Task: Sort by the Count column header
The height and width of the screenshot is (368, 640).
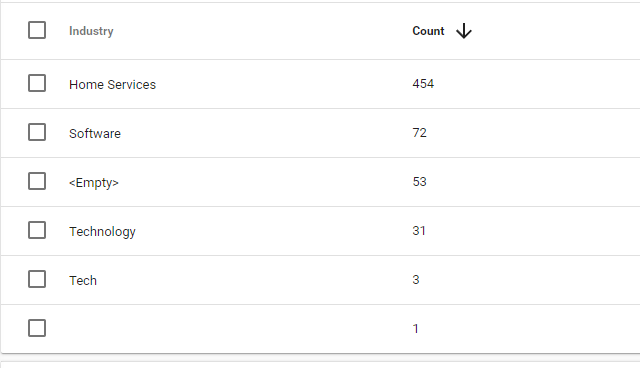Action: click(x=428, y=31)
